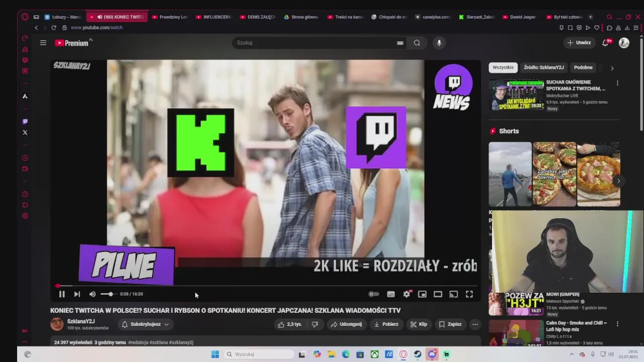Screen dimensions: 644x362
Task: Click the Pobierz download button
Action: pyautogui.click(x=386, y=324)
